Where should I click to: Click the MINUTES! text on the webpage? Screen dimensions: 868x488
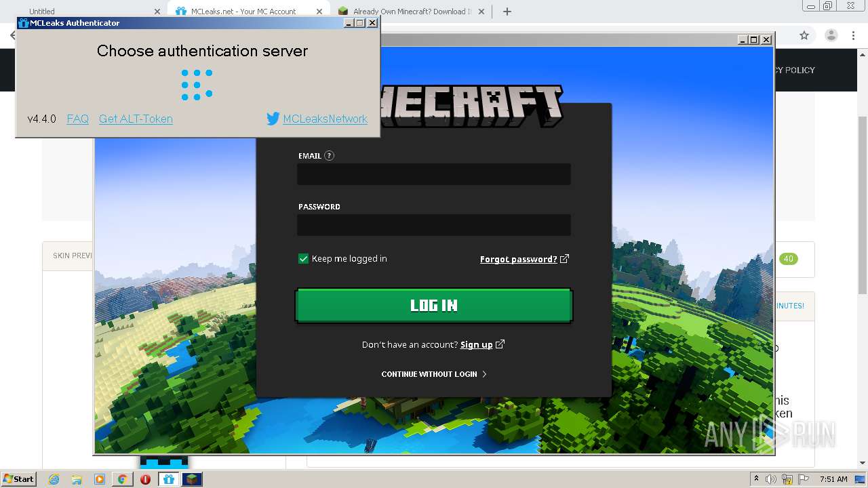coord(789,306)
